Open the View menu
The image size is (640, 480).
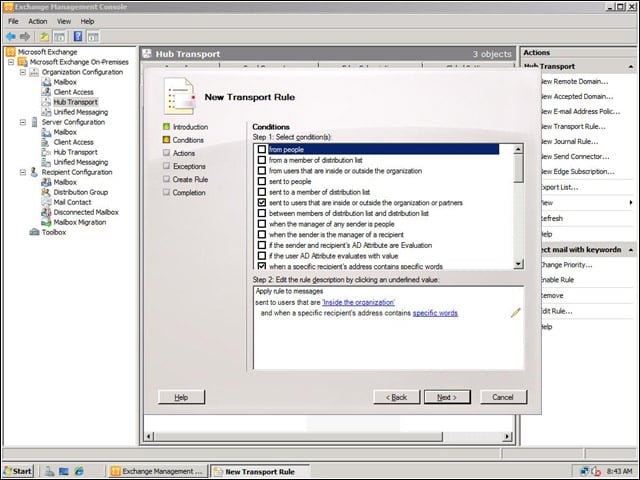(64, 21)
